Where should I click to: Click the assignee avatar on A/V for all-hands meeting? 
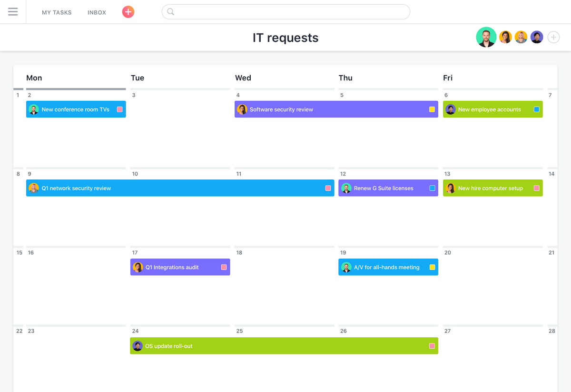346,267
